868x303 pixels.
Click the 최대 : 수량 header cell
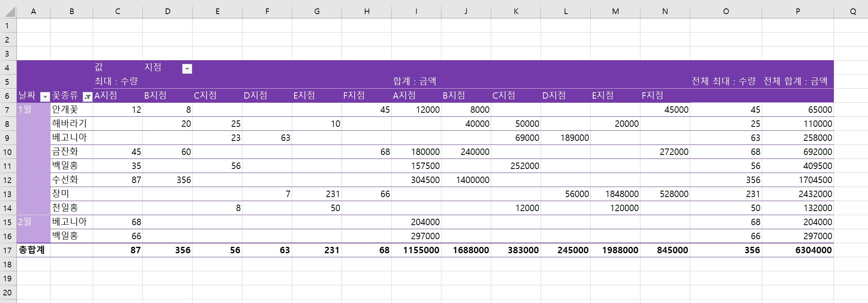[118, 81]
